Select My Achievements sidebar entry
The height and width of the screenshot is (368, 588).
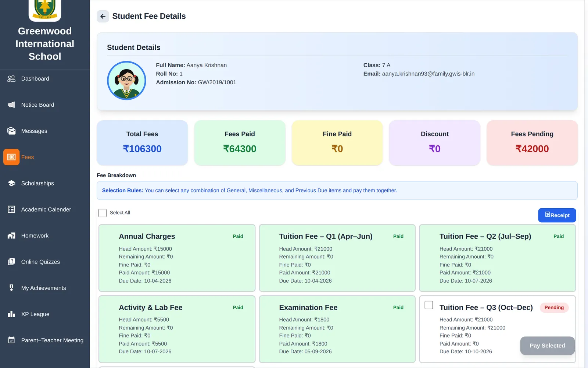(x=43, y=288)
